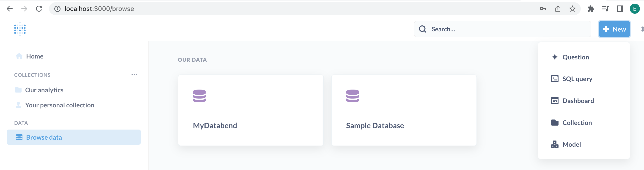Open the browser profile E avatar

point(635,9)
